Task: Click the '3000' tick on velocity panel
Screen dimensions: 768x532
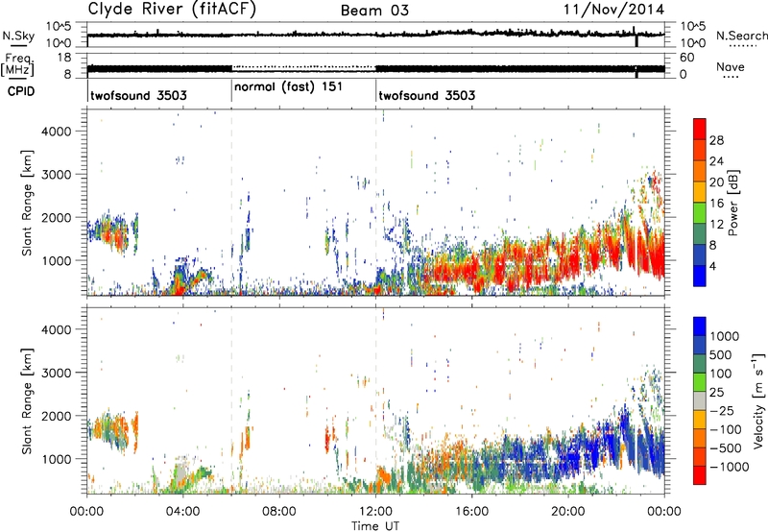Action: 56,373
